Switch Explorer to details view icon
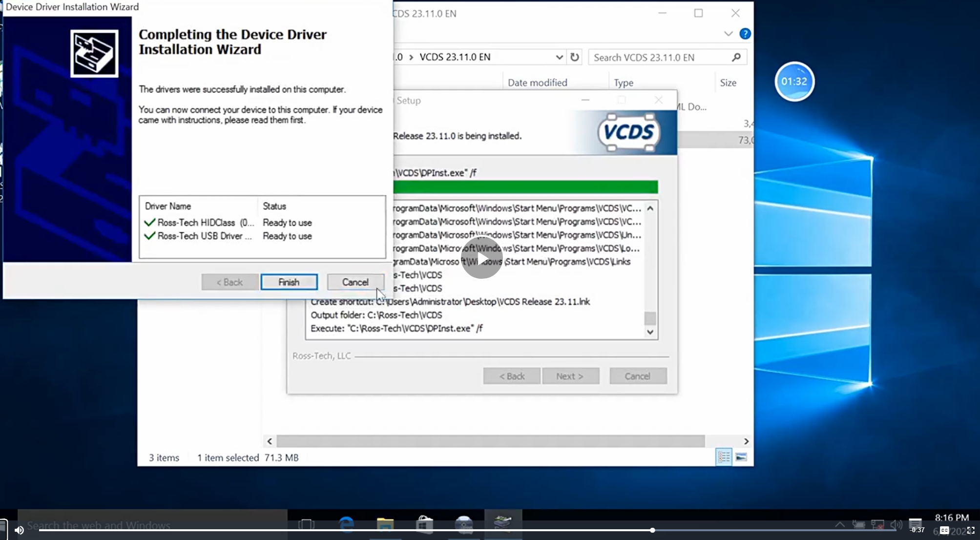This screenshot has height=540, width=980. 724,457
